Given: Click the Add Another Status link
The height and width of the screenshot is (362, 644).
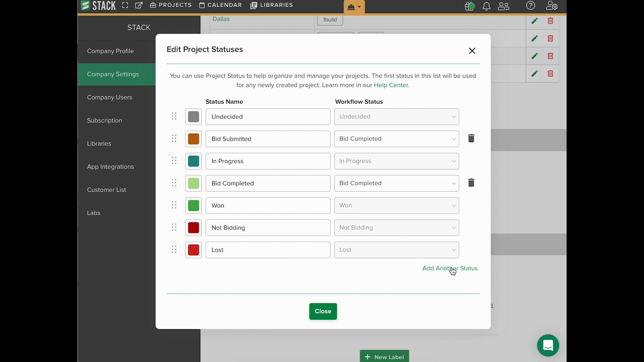Looking at the screenshot, I should tap(450, 268).
